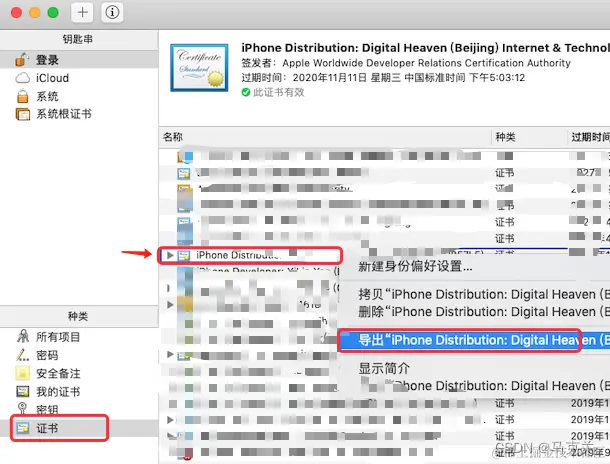Select the 安全备注 category

click(x=79, y=373)
